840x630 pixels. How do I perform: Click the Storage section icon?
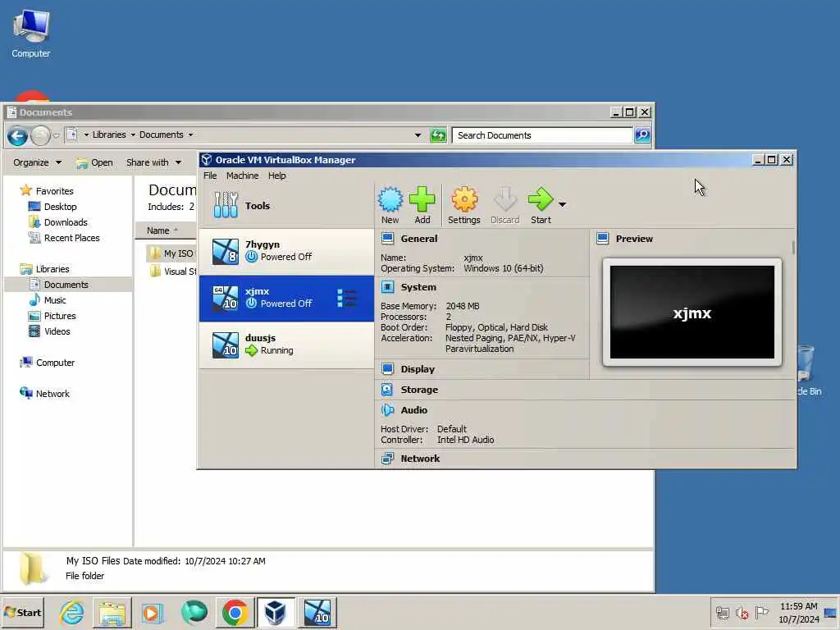[x=387, y=390]
